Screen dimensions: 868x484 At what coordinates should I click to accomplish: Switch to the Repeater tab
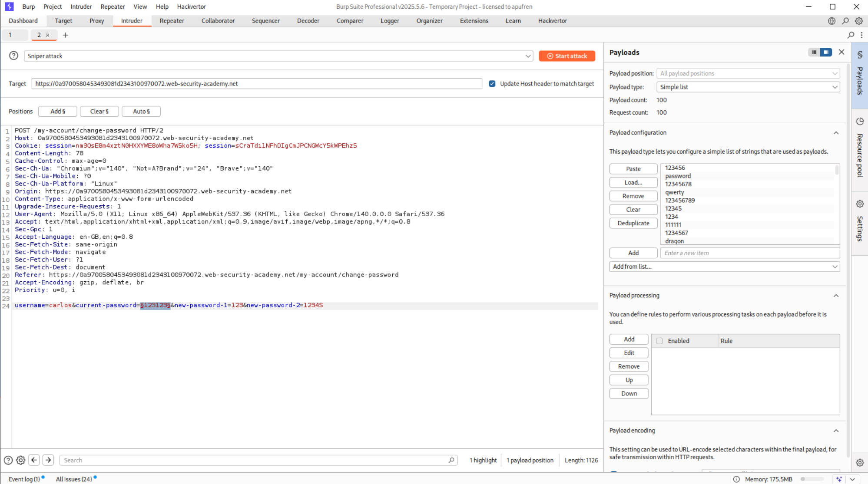172,21
